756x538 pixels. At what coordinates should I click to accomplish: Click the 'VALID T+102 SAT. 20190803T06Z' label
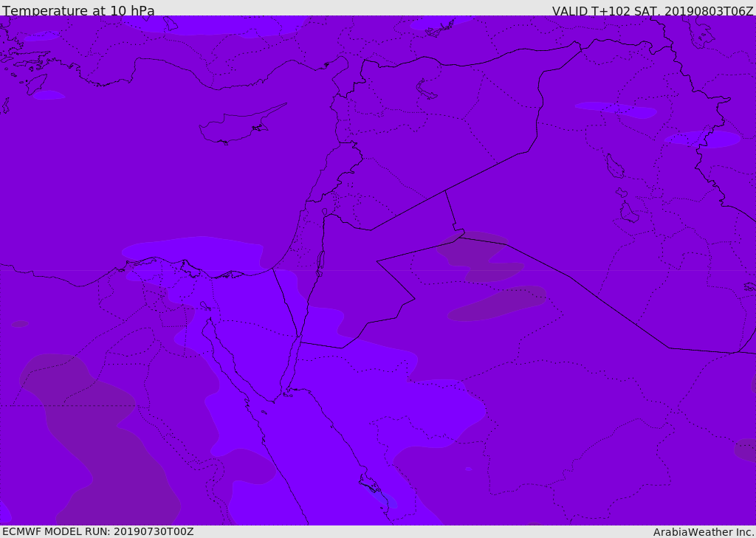click(653, 10)
